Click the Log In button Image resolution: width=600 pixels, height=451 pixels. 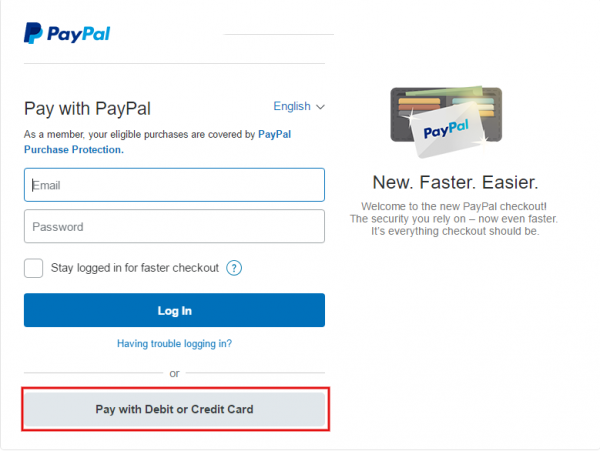tap(174, 310)
